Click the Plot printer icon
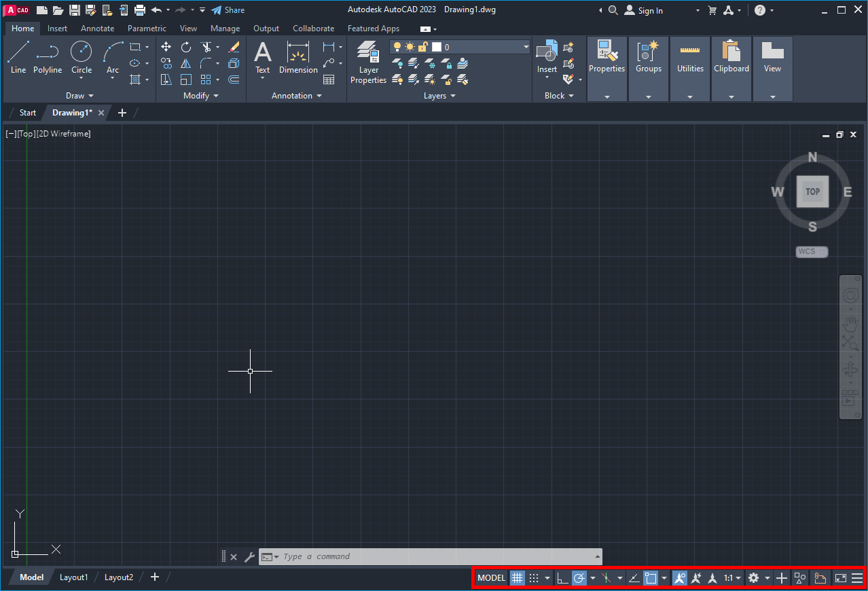Viewport: 868px width, 591px height. pos(140,10)
